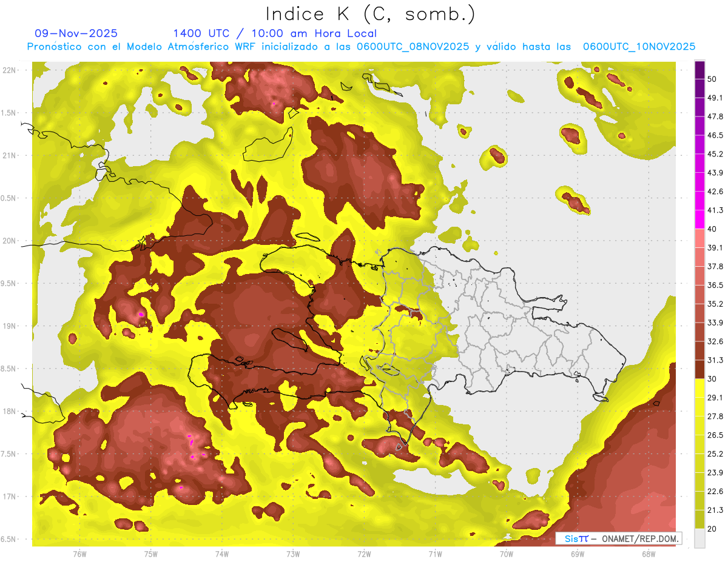Pick the gray legend swatch below 20
Viewport: 728px width, 562px height.
click(x=699, y=538)
